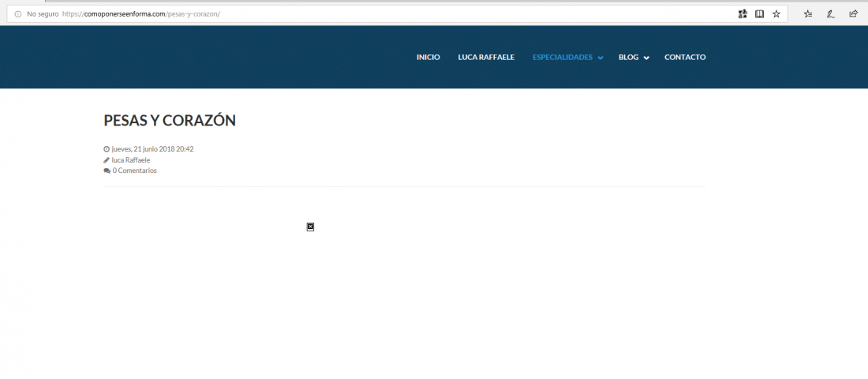Click the address bar URL text
The height and width of the screenshot is (379, 868).
tap(141, 14)
